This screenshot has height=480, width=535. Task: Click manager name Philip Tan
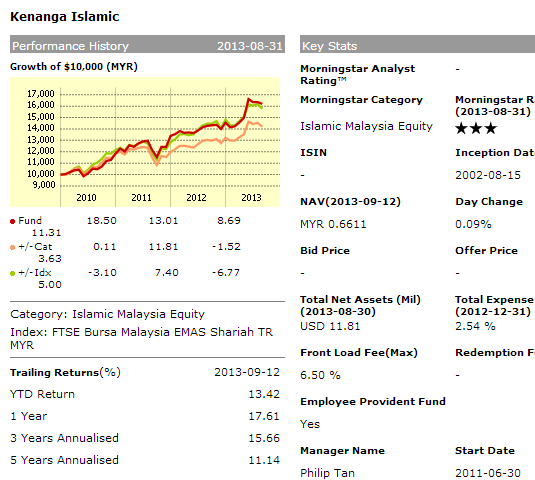tap(328, 473)
